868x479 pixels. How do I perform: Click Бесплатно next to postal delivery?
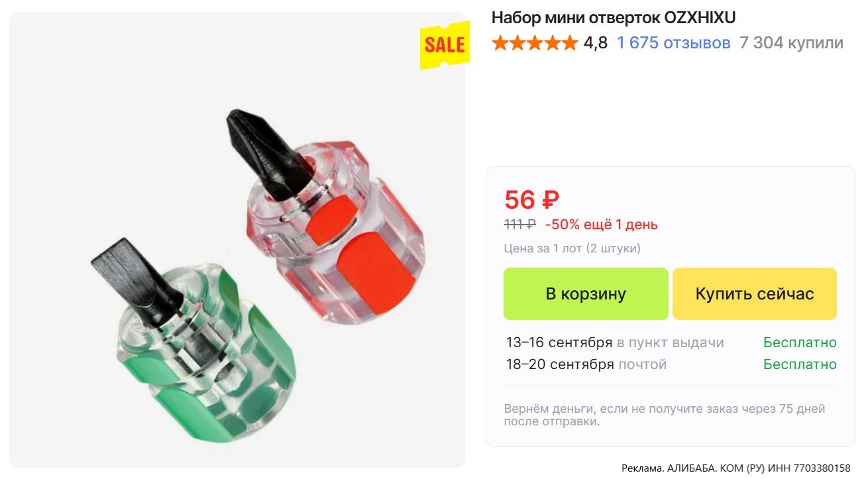coord(800,364)
